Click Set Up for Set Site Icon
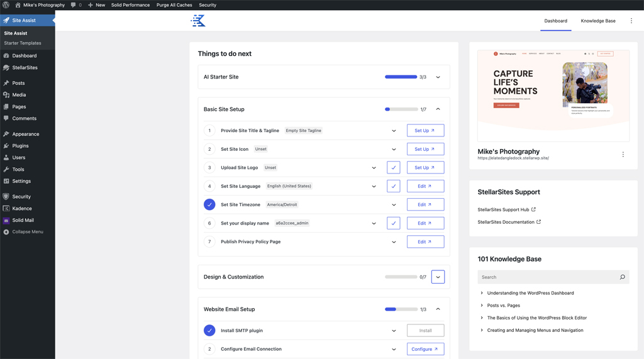The image size is (644, 359). (x=426, y=149)
